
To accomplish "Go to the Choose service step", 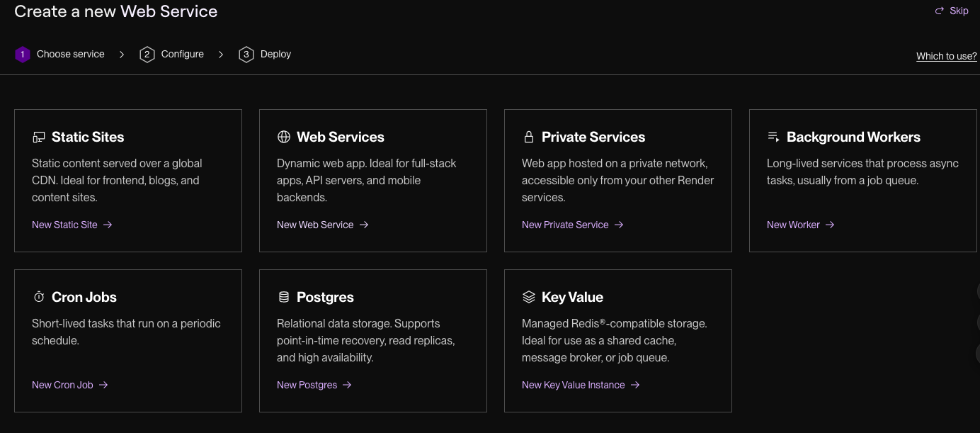I will pos(59,55).
